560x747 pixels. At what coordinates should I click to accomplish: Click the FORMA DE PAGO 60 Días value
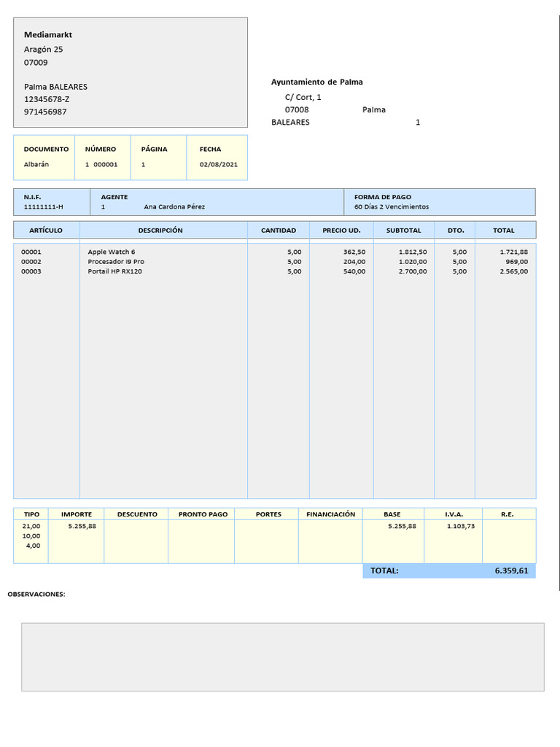pyautogui.click(x=392, y=206)
